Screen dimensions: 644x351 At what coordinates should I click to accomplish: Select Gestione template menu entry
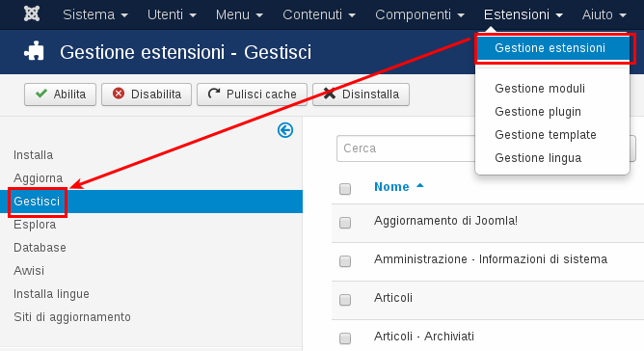[546, 135]
